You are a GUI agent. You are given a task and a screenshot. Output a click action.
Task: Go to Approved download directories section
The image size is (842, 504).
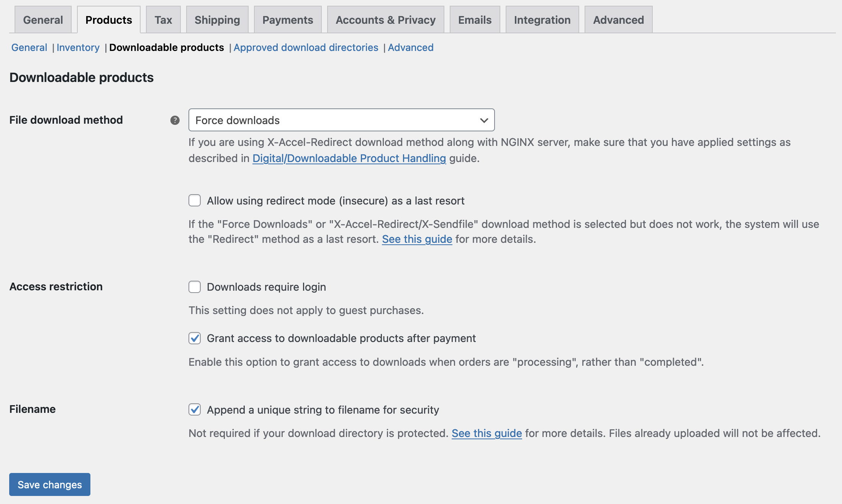306,47
